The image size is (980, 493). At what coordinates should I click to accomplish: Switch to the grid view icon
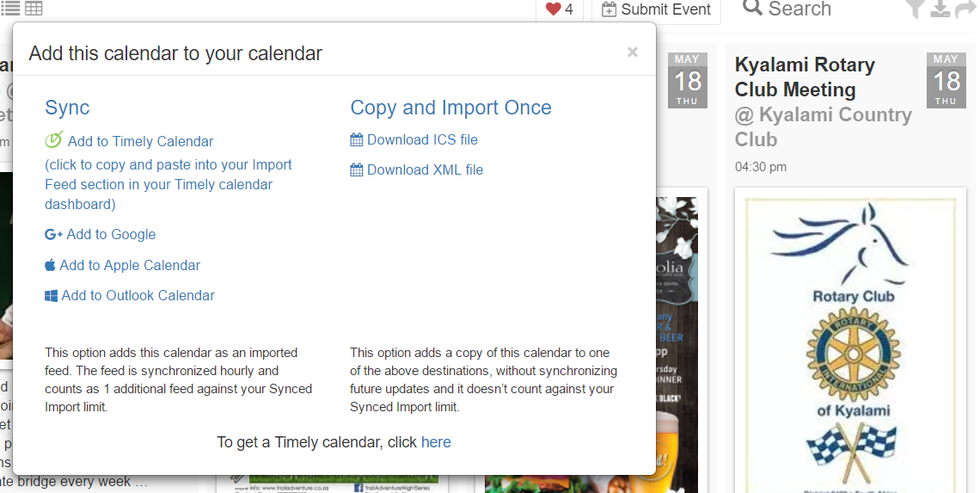34,8
